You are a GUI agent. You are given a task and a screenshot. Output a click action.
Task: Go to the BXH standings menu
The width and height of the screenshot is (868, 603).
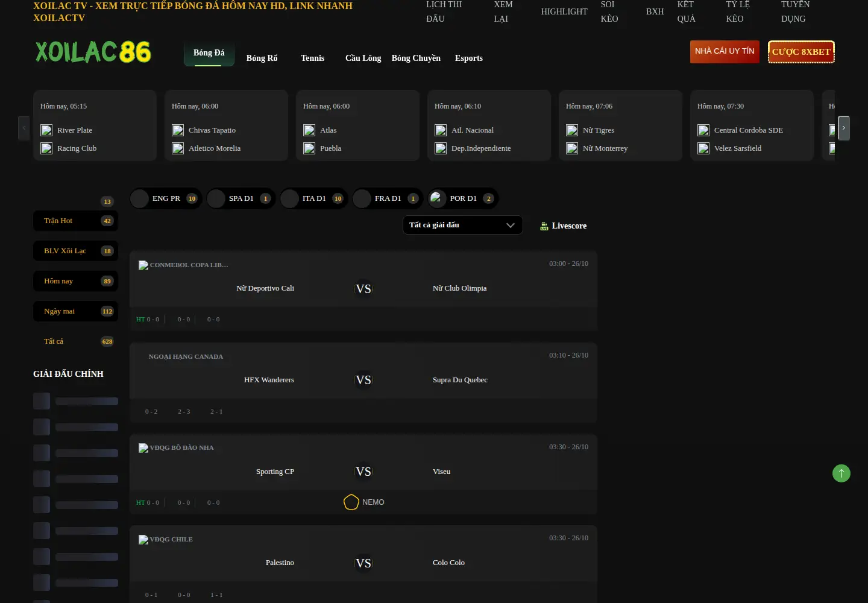[655, 11]
